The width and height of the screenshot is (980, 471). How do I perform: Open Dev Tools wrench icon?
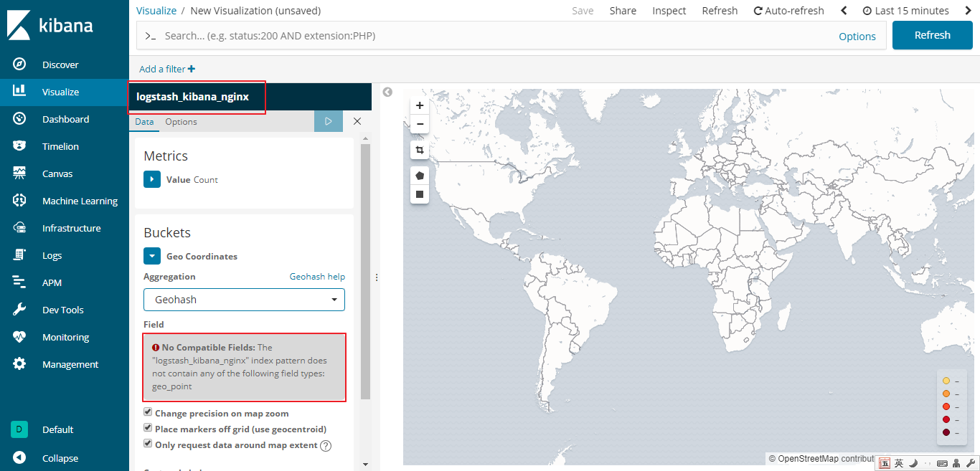[19, 310]
